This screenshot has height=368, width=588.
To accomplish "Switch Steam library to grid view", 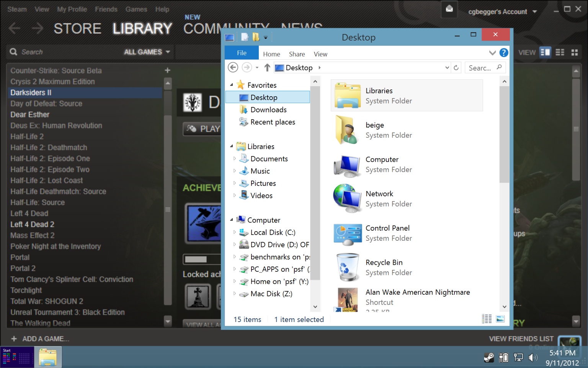I will [x=574, y=53].
